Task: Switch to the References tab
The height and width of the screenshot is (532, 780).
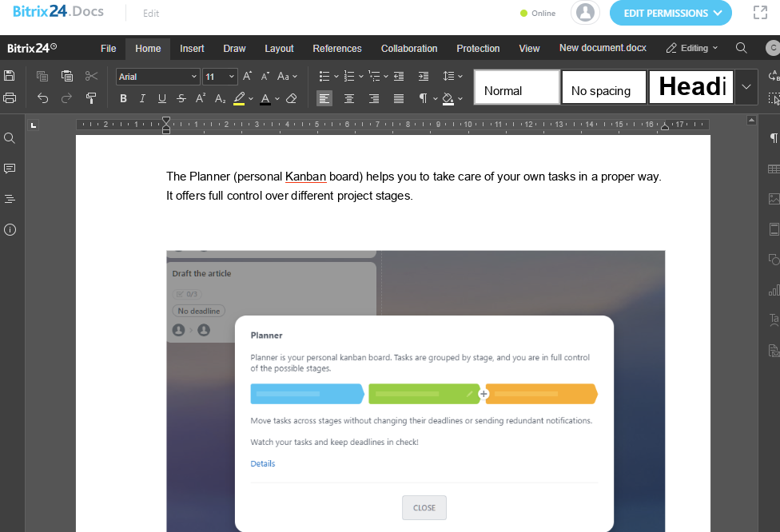Action: click(x=337, y=49)
